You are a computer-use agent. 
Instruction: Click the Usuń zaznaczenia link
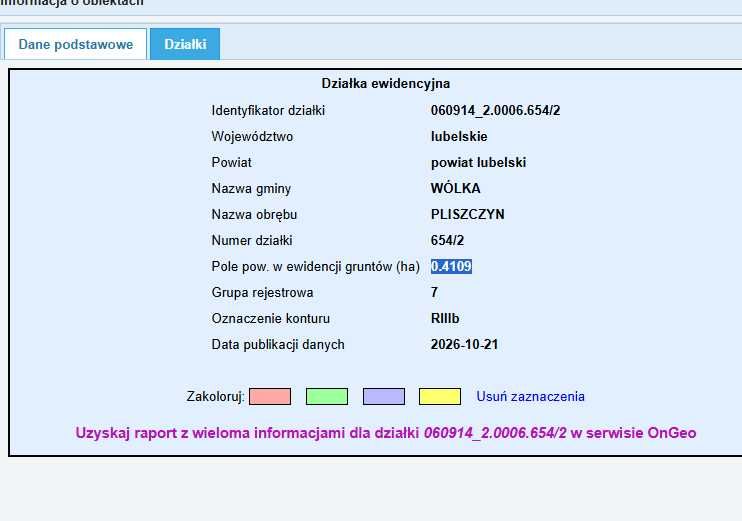(530, 397)
